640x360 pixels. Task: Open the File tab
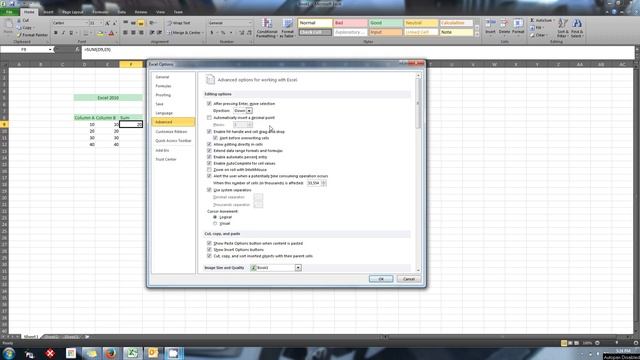pyautogui.click(x=9, y=12)
